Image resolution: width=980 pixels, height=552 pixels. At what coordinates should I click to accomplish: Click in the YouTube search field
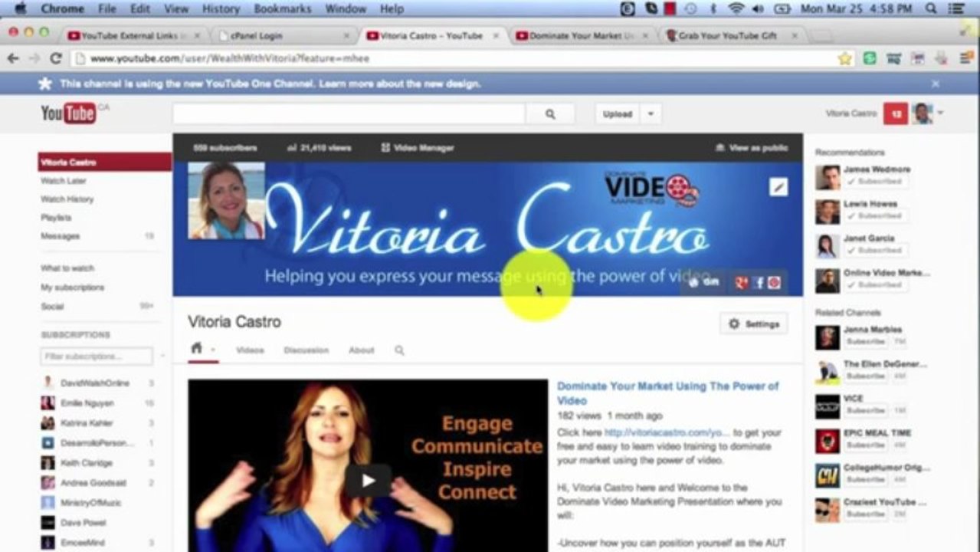pos(349,114)
